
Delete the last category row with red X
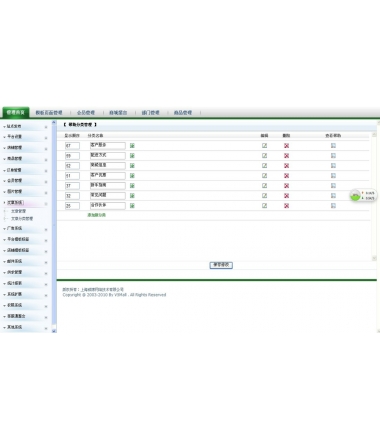pyautogui.click(x=286, y=206)
